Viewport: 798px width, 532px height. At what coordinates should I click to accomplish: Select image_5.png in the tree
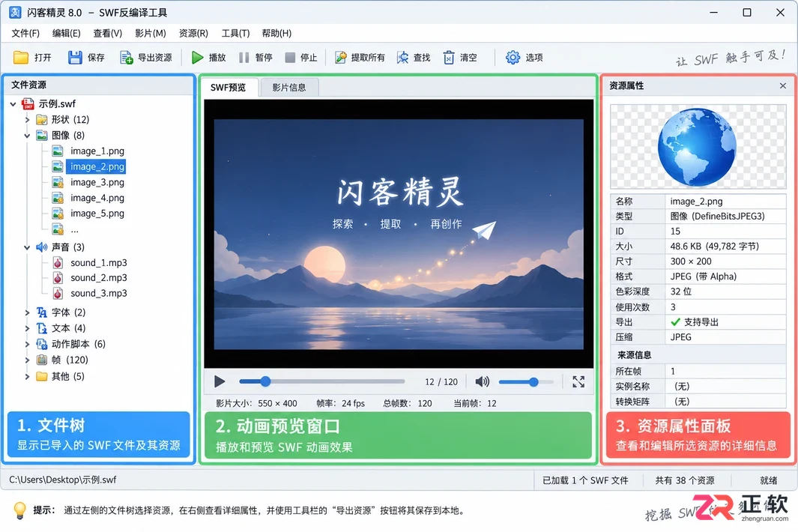point(97,214)
